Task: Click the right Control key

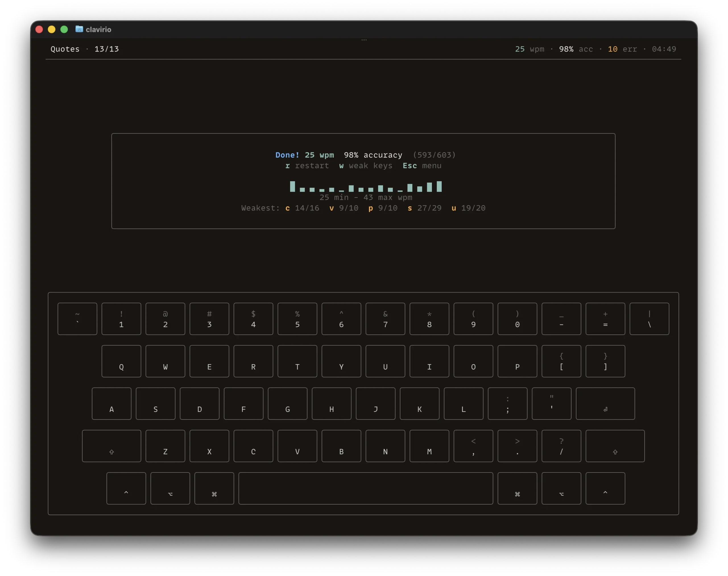Action: [x=605, y=488]
